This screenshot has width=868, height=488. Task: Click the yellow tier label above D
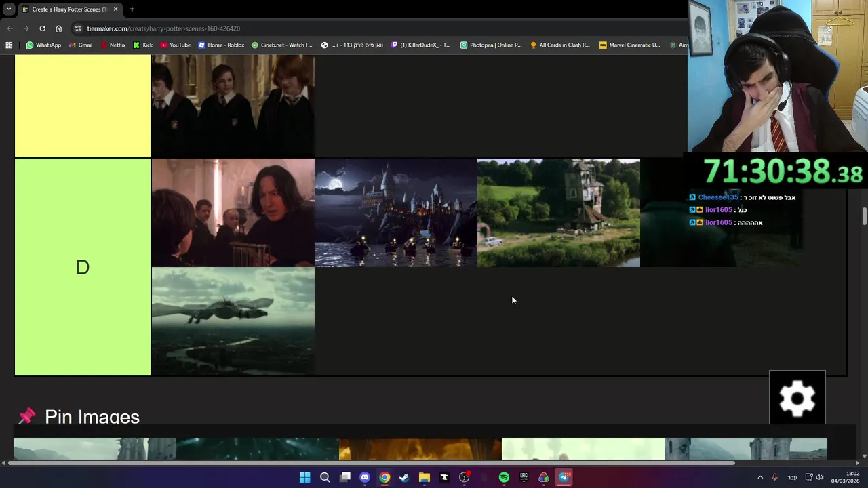pyautogui.click(x=83, y=106)
